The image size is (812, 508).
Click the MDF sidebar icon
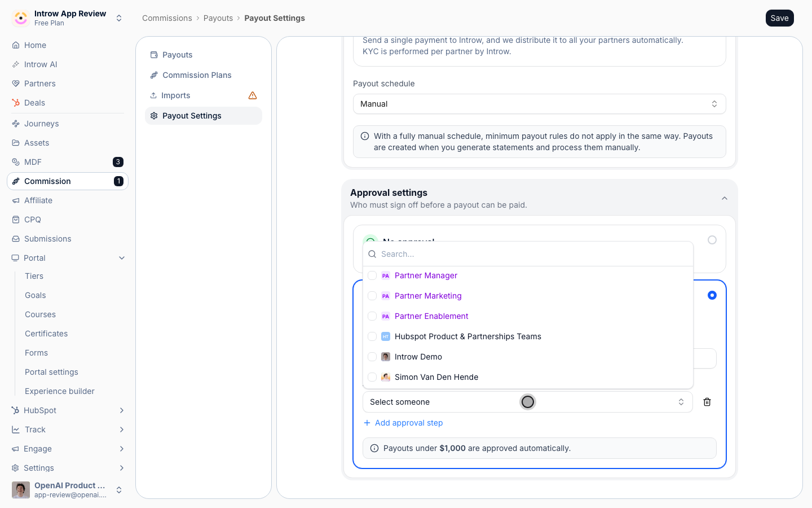[16, 162]
